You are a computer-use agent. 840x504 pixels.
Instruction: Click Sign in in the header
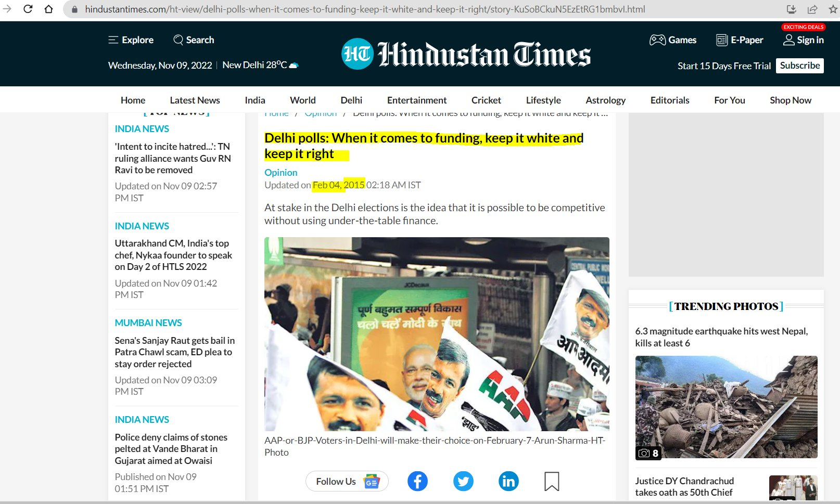pyautogui.click(x=804, y=40)
